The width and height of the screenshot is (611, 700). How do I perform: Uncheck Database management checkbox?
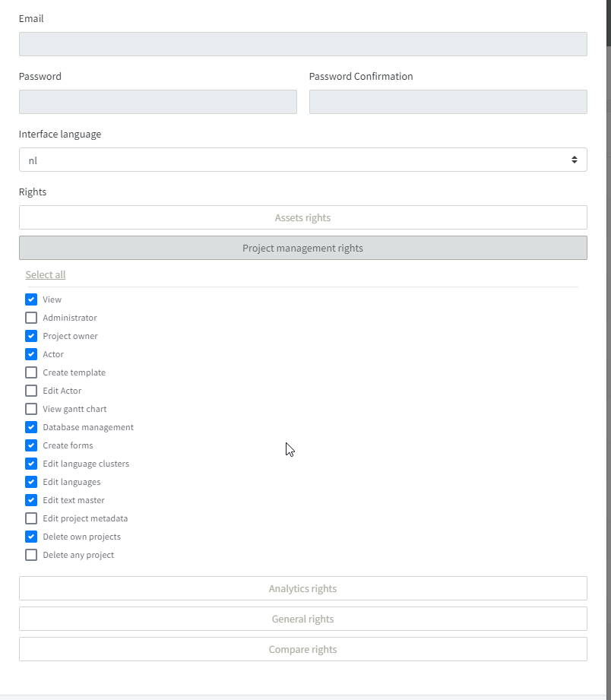pos(31,427)
